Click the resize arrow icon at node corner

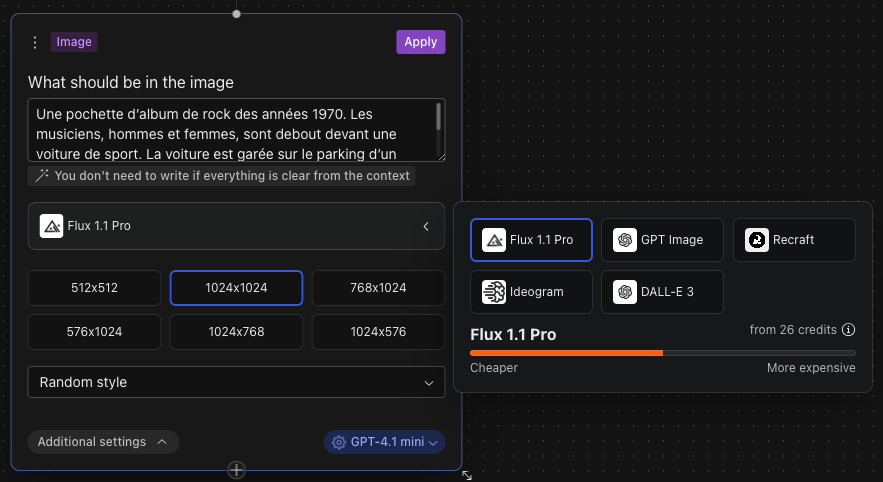click(467, 476)
